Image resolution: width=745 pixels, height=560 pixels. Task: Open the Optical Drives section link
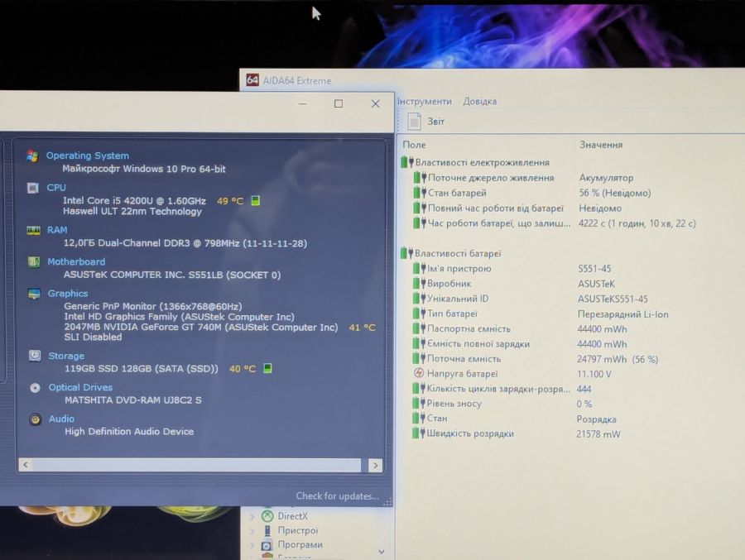tap(80, 388)
